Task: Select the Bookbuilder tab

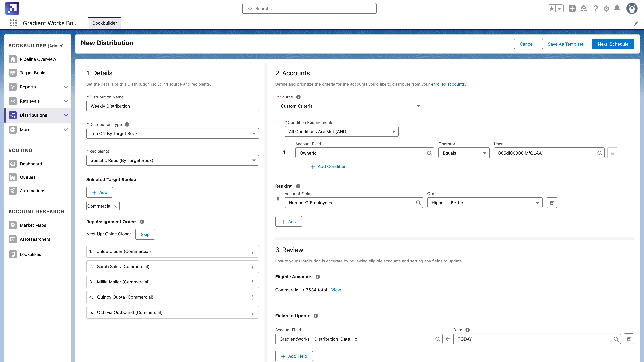Action: coord(104,23)
